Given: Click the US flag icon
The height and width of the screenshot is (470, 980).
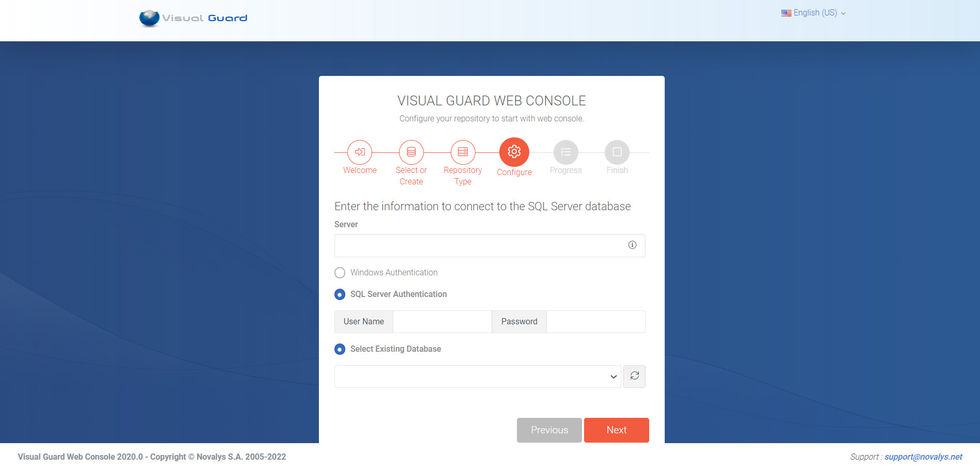Looking at the screenshot, I should pos(786,12).
